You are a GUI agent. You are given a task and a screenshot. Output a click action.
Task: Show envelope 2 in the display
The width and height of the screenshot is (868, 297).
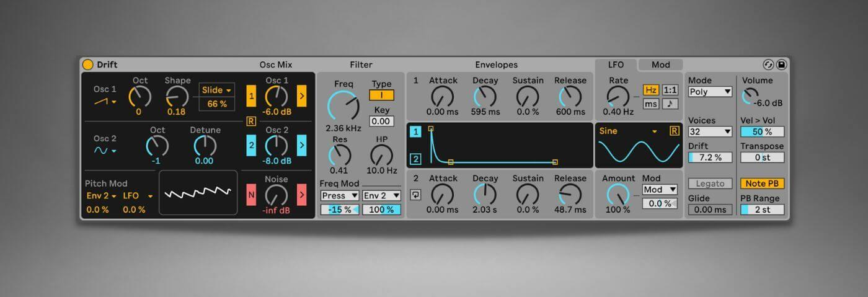[415, 159]
